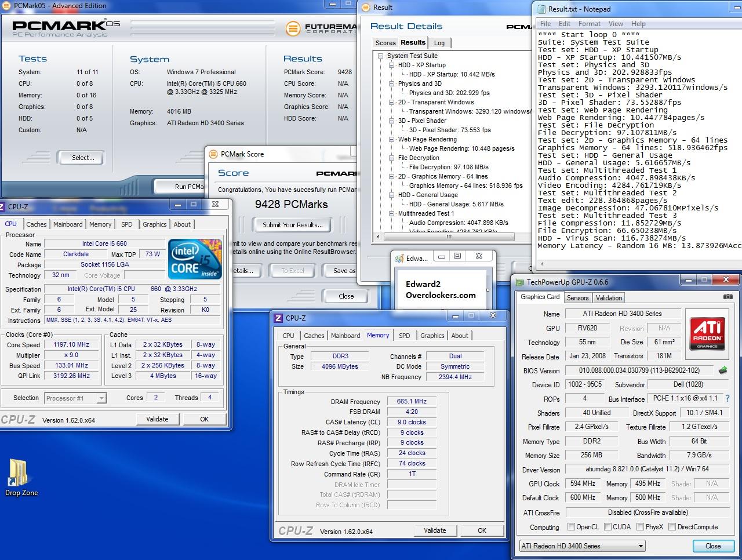Collapse the HDD - XP Startup node

(392, 65)
